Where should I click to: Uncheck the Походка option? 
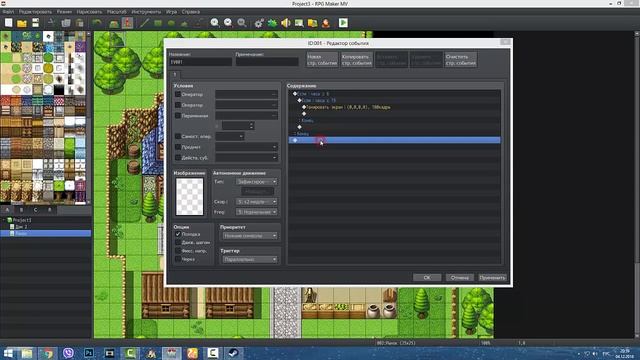[x=178, y=234]
